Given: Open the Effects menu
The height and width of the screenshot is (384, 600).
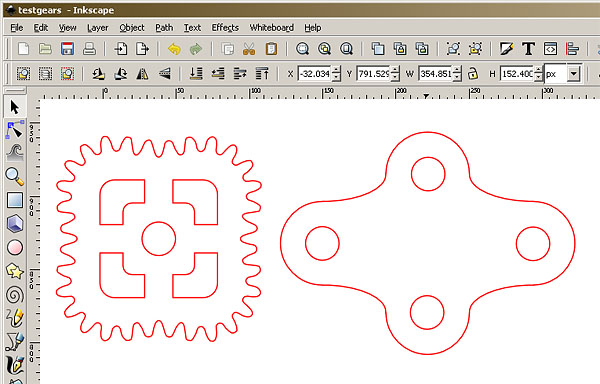Looking at the screenshot, I should click(x=225, y=28).
